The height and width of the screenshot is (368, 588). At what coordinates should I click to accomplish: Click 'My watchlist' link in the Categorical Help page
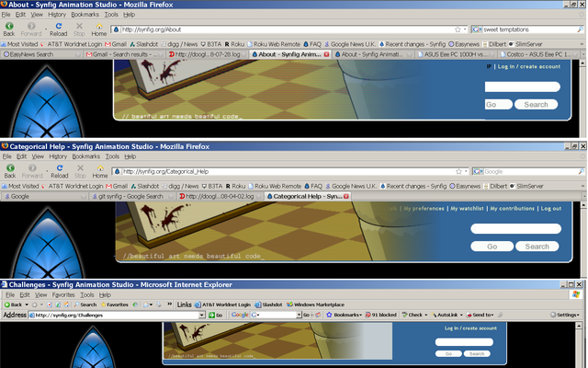467,209
